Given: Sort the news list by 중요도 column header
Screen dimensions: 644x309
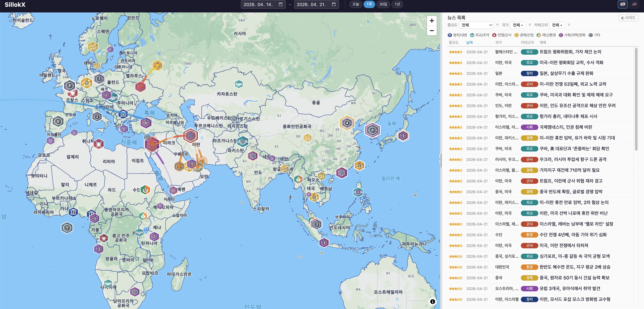Looking at the screenshot, I should (454, 43).
